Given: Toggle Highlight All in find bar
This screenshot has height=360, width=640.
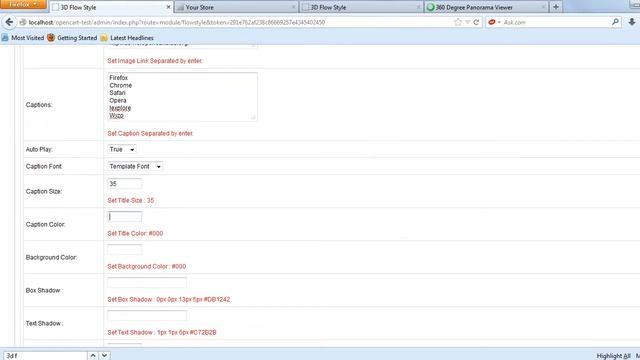Looking at the screenshot, I should (x=613, y=356).
